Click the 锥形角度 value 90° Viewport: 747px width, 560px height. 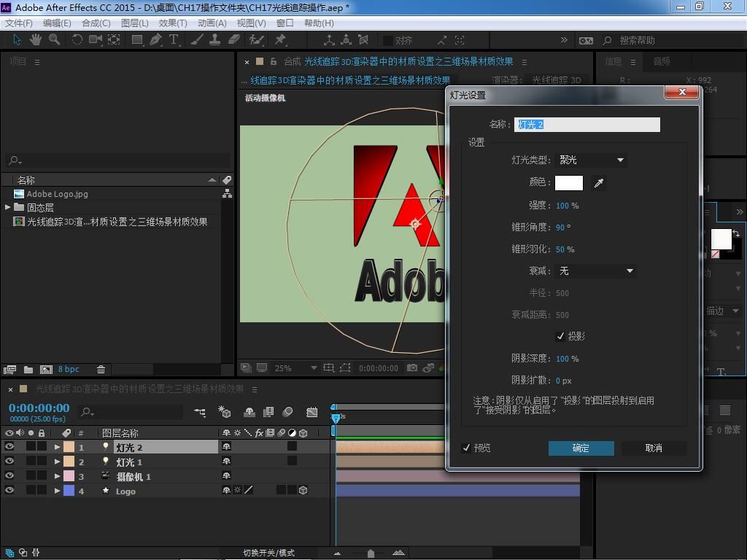pos(563,227)
